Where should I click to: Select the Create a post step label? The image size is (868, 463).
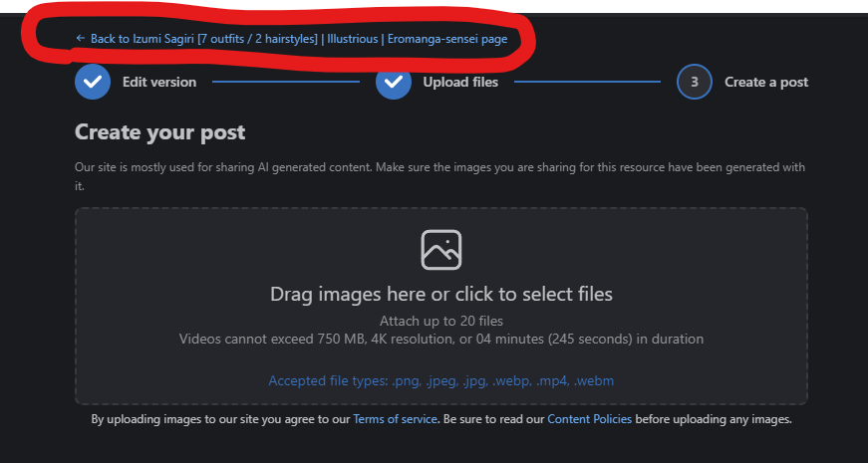[766, 82]
